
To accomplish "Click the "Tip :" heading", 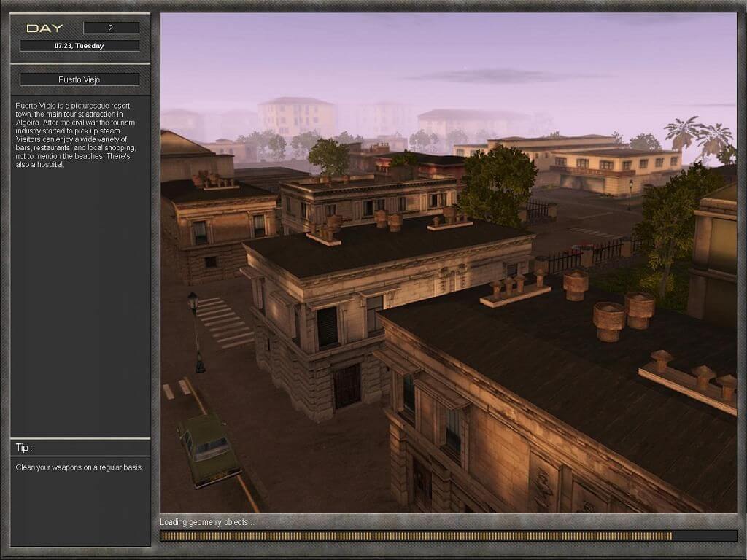I will (24, 448).
